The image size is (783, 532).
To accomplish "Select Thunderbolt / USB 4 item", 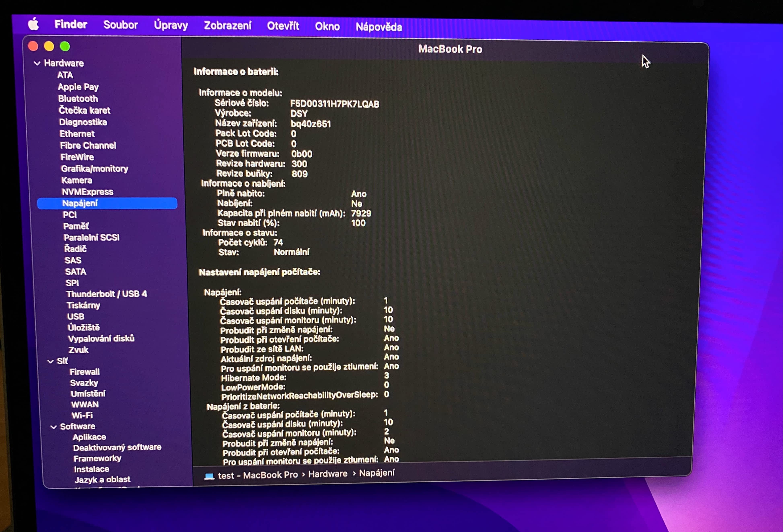I will [106, 294].
